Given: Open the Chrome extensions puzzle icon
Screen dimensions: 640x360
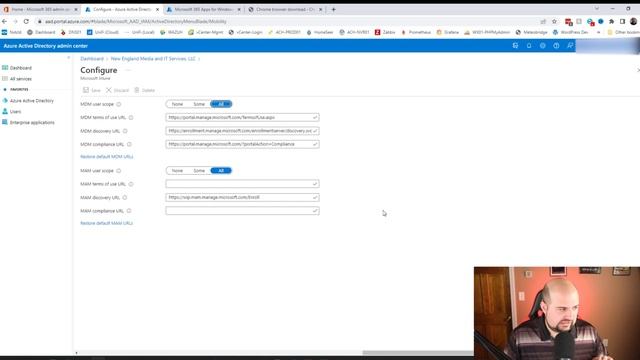Looking at the screenshot, I should [x=611, y=21].
